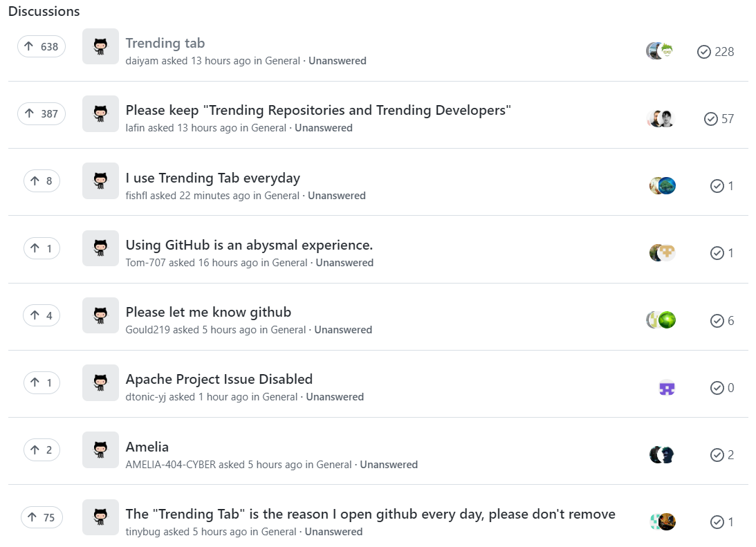756x547 pixels.
Task: Open the profile of AMELIA-404-CYBER
Action: pos(170,465)
